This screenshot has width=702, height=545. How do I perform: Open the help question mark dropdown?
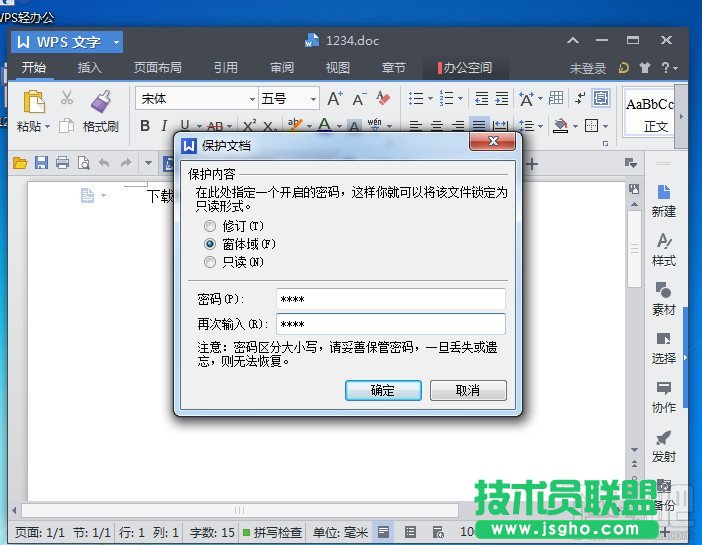click(669, 68)
